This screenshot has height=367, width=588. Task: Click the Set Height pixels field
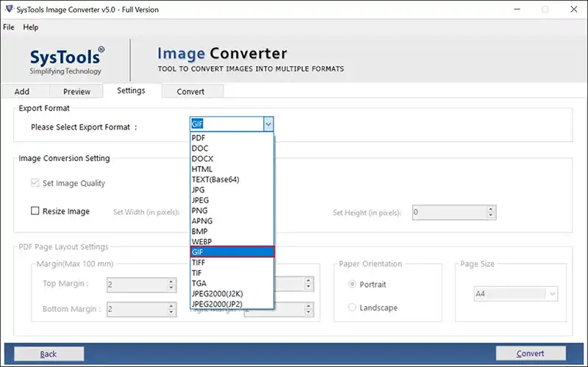coord(450,213)
